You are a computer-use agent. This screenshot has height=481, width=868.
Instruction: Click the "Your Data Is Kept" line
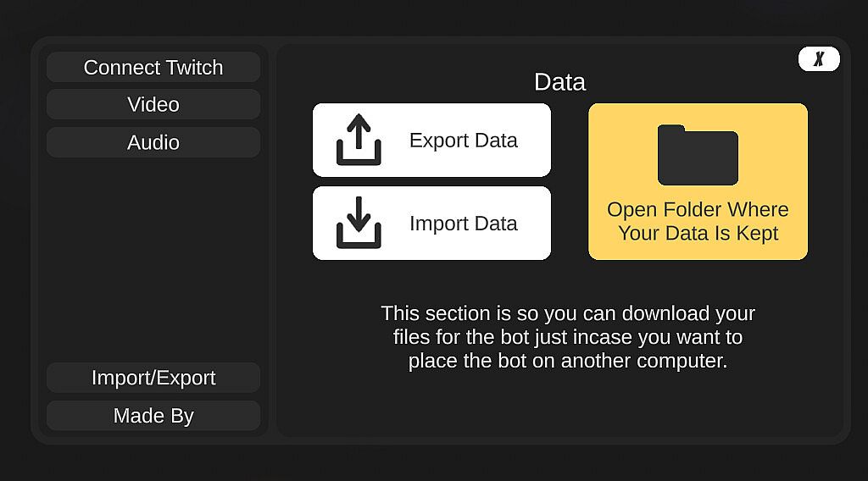(698, 234)
